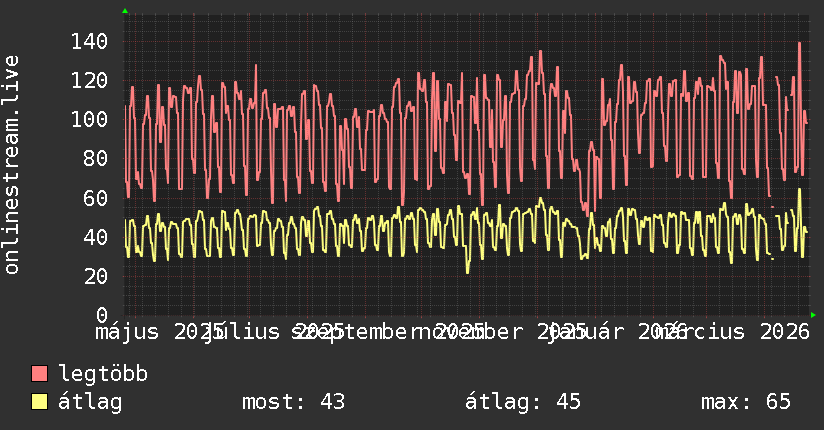Click the átlag legend label beside yellow swatch
Screen dimensions: 824x430
(90, 402)
